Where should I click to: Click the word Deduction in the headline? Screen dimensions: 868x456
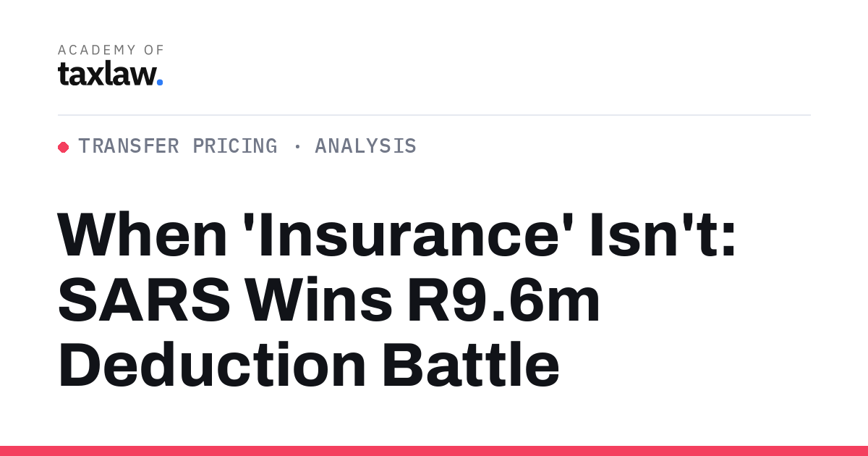213,366
